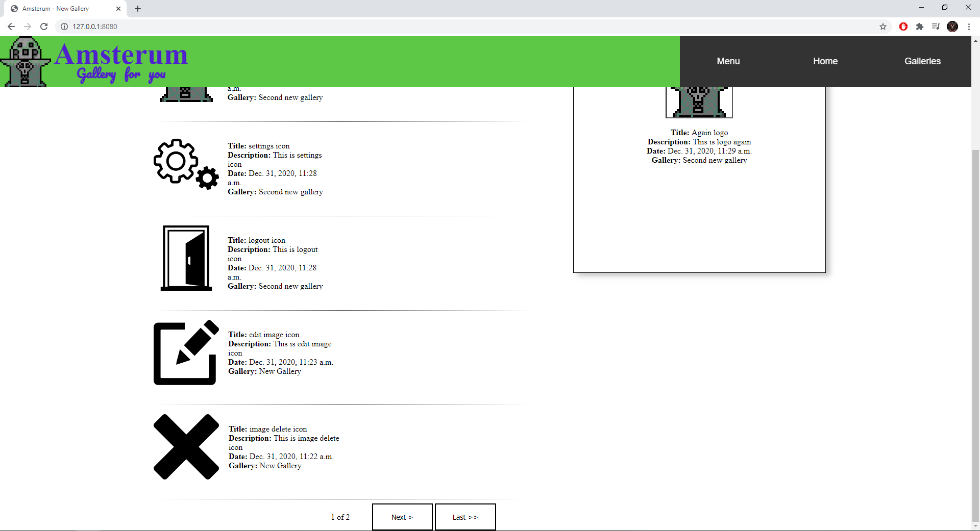Open Galleries in navigation
Image resolution: width=980 pixels, height=531 pixels.
point(922,61)
